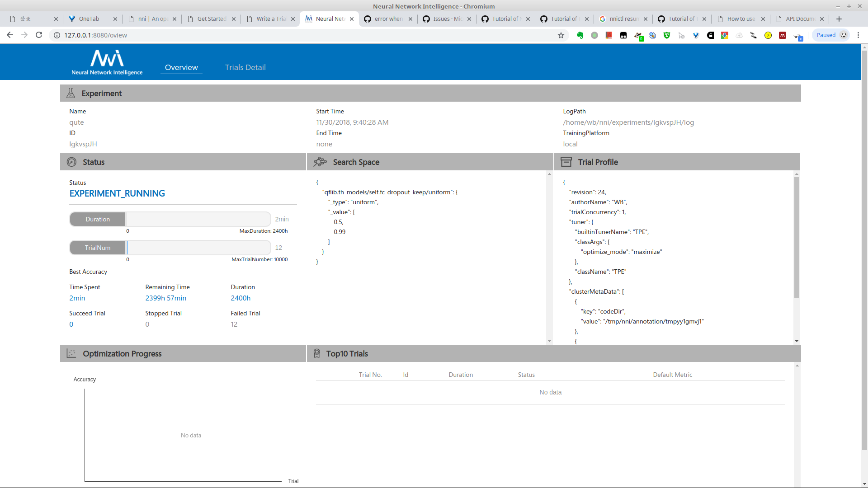Reload the current page
This screenshot has height=488, width=868.
click(39, 35)
